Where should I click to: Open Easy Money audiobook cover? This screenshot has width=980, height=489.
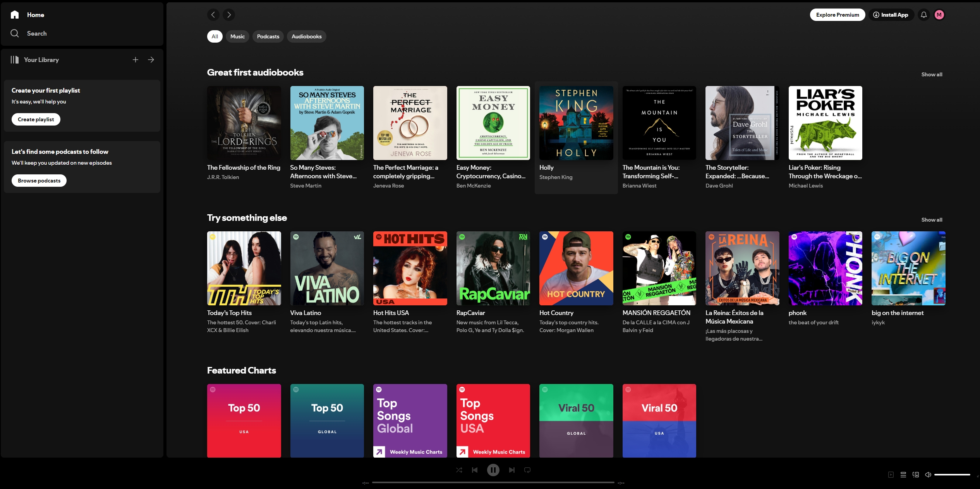coord(493,123)
